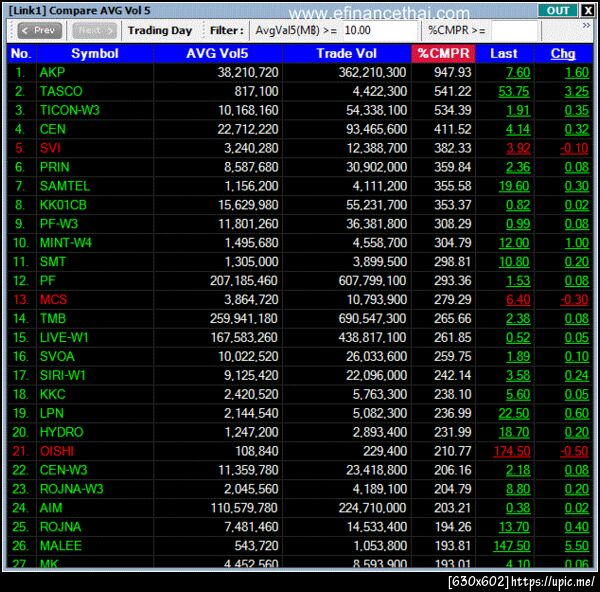Screen dimensions: 600x592
Task: Sort by the Trade Vol column header
Action: click(347, 54)
